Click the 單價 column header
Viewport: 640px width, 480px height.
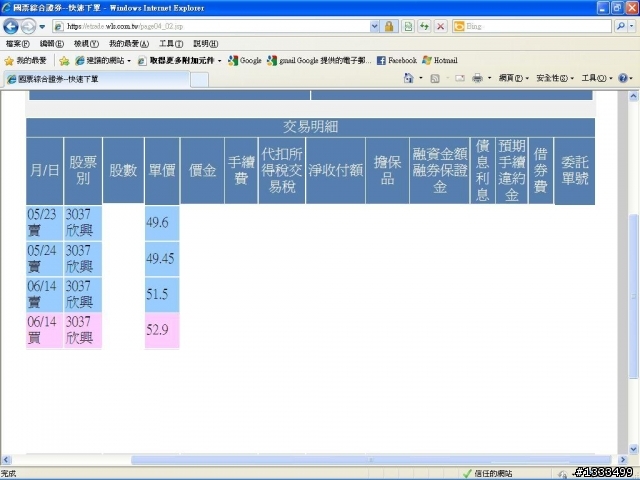pyautogui.click(x=162, y=171)
